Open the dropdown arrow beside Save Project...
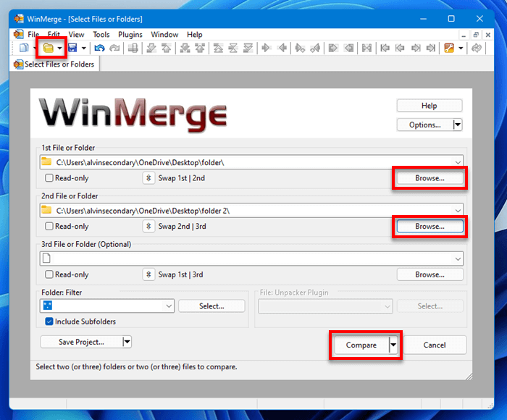Screen dimensions: 507x420 127,342
